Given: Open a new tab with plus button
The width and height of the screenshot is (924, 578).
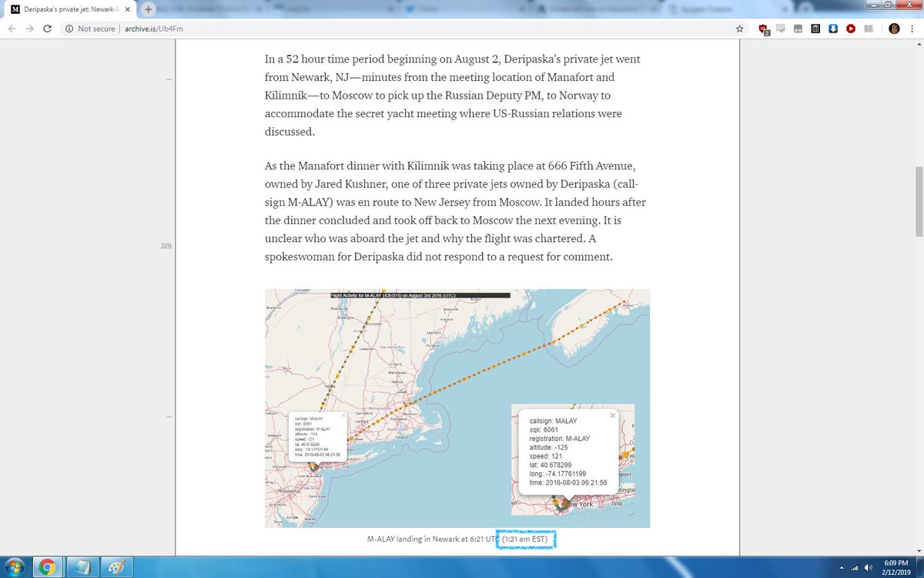Looking at the screenshot, I should (x=149, y=8).
